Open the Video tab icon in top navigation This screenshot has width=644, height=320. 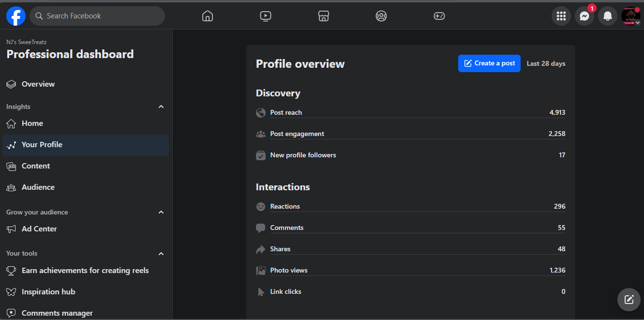265,16
